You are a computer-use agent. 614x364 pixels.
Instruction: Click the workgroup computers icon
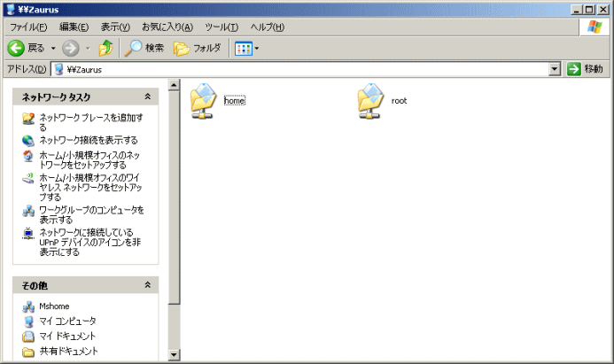(28, 211)
